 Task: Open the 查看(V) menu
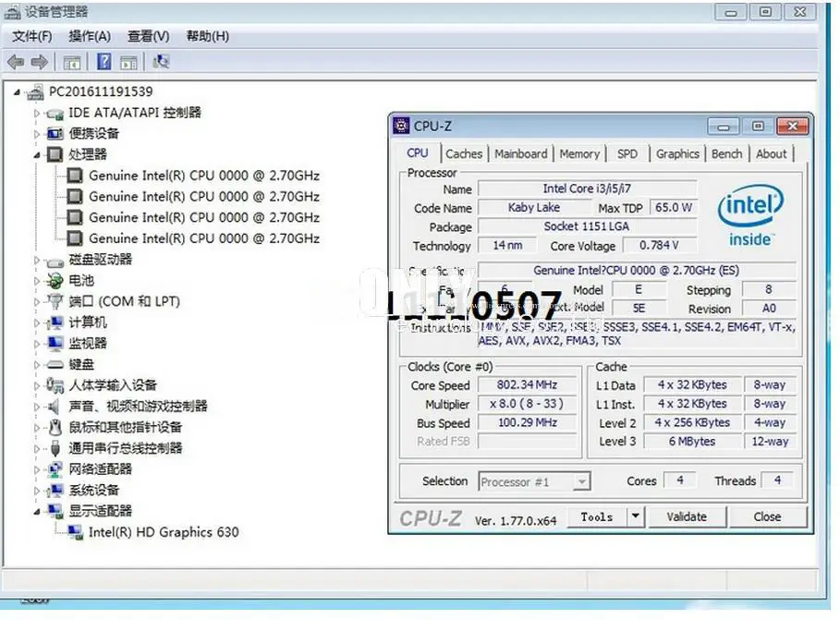(149, 36)
